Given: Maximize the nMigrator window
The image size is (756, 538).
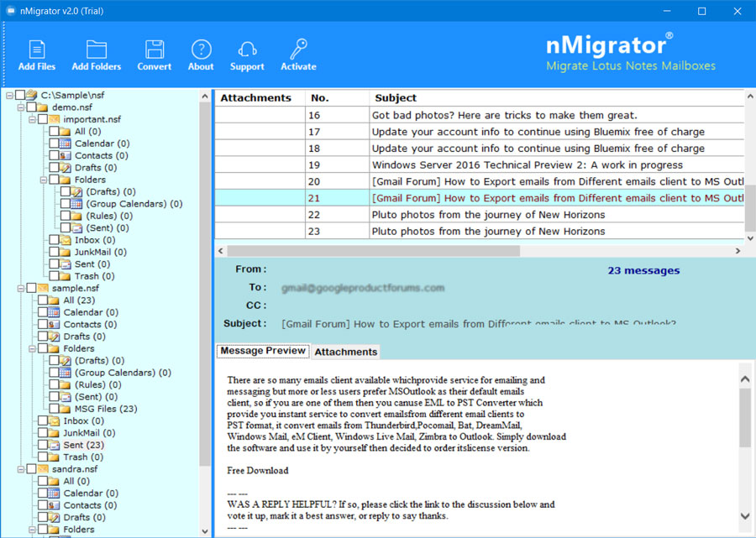Looking at the screenshot, I should pyautogui.click(x=702, y=11).
